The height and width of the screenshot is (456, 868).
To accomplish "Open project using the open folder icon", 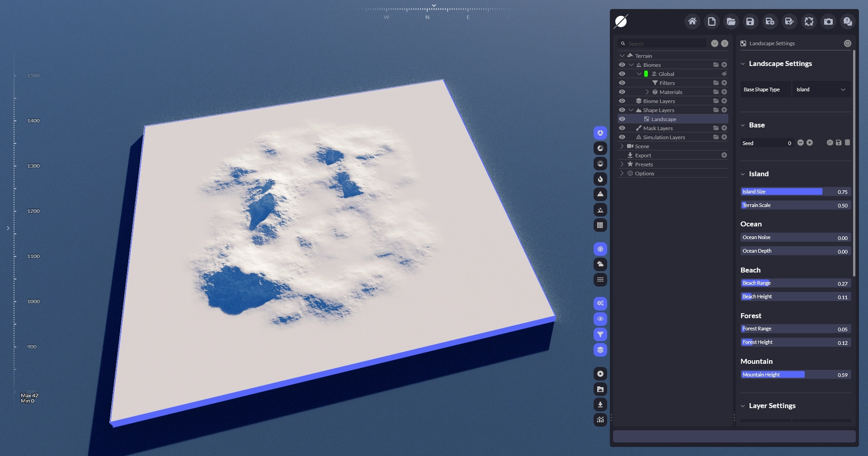I will coord(731,21).
